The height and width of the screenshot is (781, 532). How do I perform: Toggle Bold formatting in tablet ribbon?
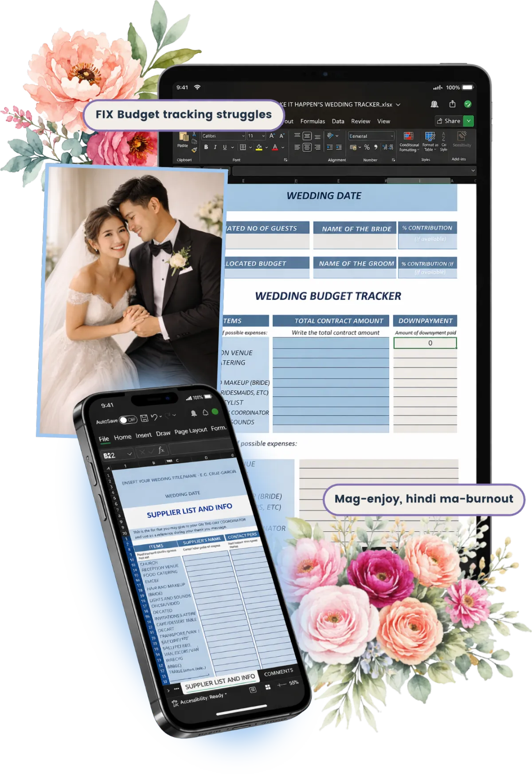tap(206, 147)
